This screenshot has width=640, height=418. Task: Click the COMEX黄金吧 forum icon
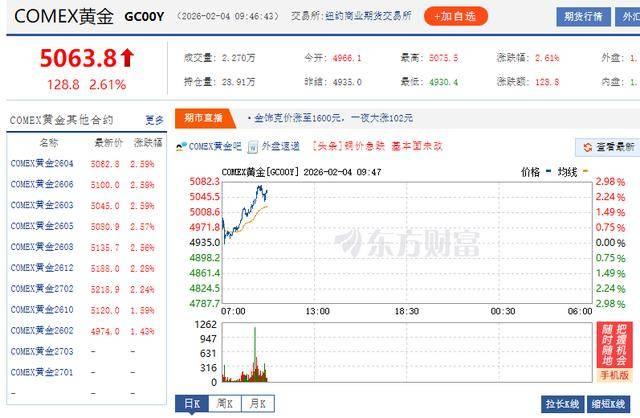181,146
